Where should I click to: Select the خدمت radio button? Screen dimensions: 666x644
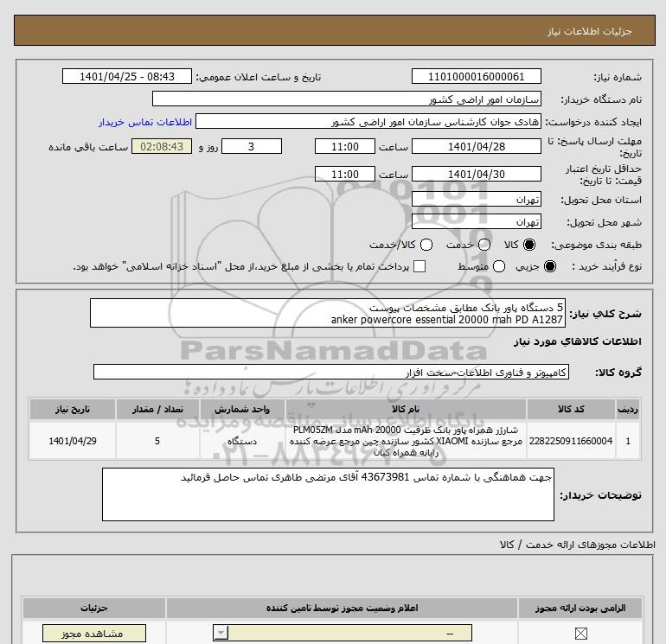coord(484,245)
